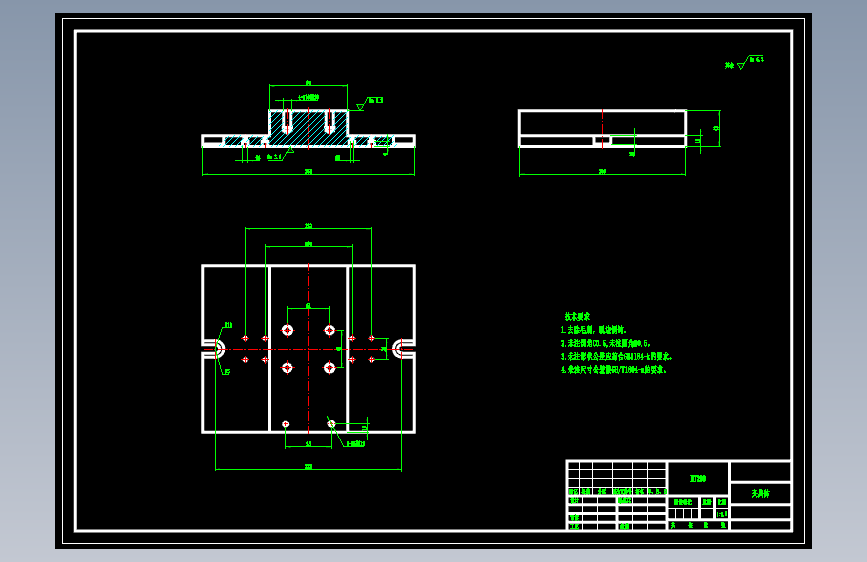
Task: Select the surface roughness symbol in top-right corner
Action: point(744,62)
